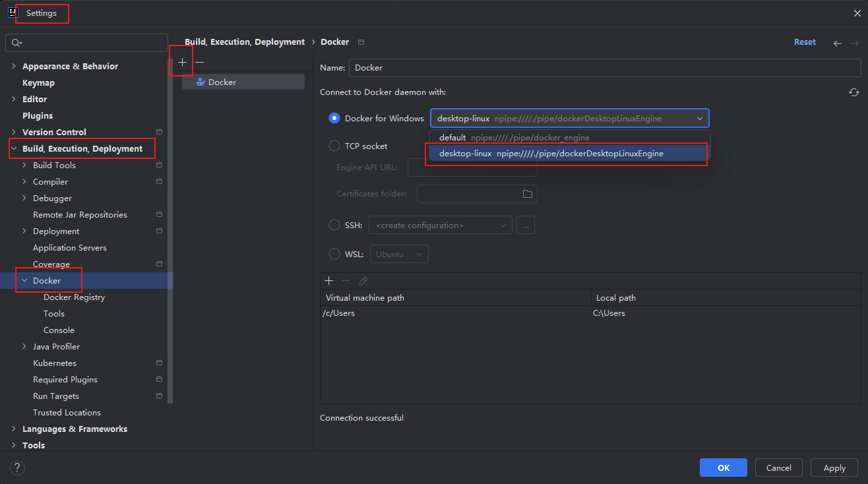The image size is (868, 484).
Task: Click project-level icon next to Remote Jar Repositories
Action: coord(159,214)
